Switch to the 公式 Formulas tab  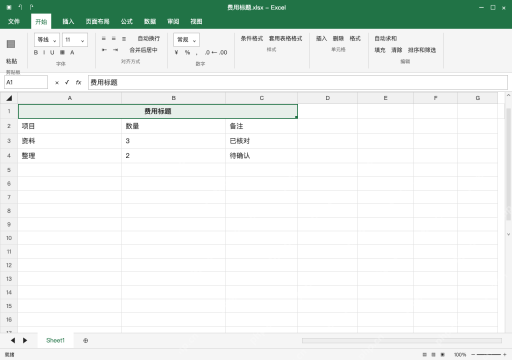click(127, 21)
